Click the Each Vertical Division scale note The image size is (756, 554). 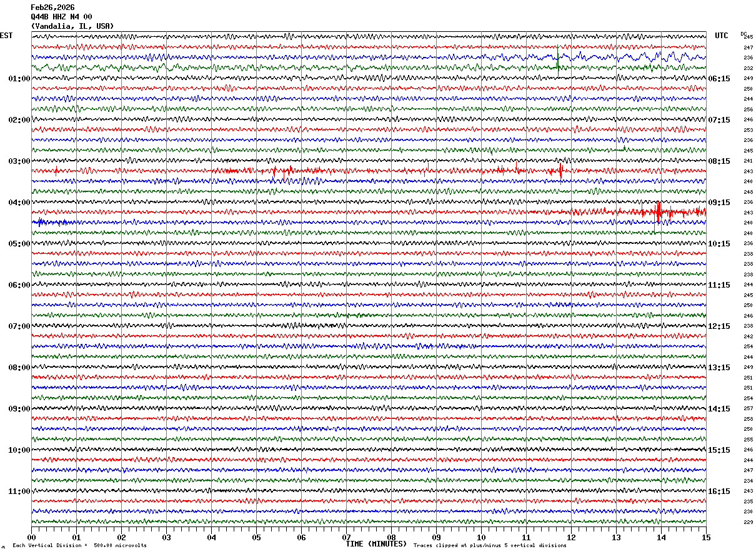[x=79, y=545]
